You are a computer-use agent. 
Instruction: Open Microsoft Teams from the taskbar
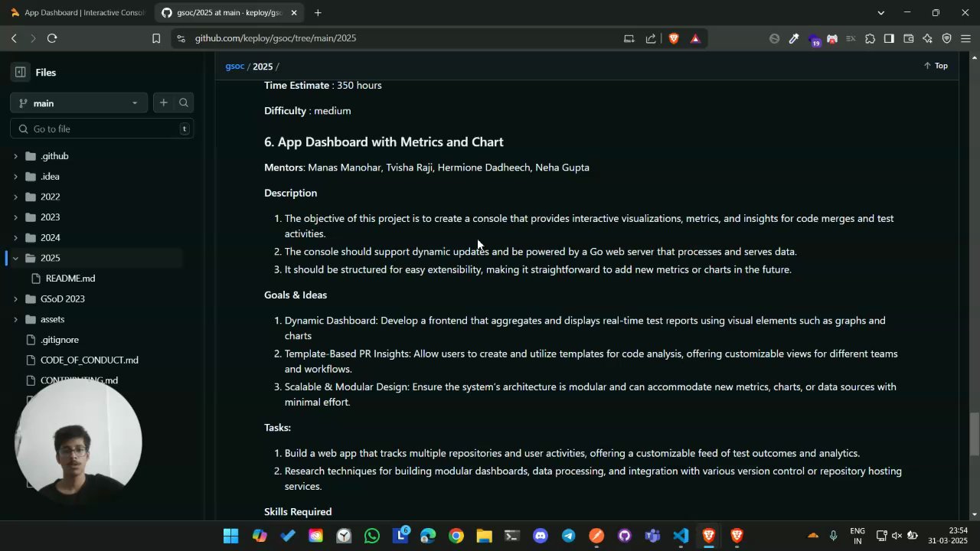click(x=652, y=536)
